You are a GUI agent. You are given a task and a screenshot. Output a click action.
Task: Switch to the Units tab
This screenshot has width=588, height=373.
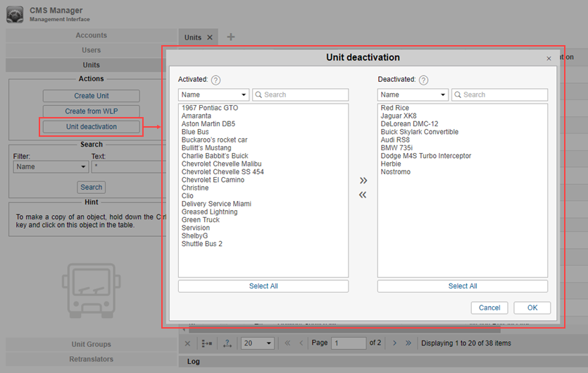click(x=193, y=37)
